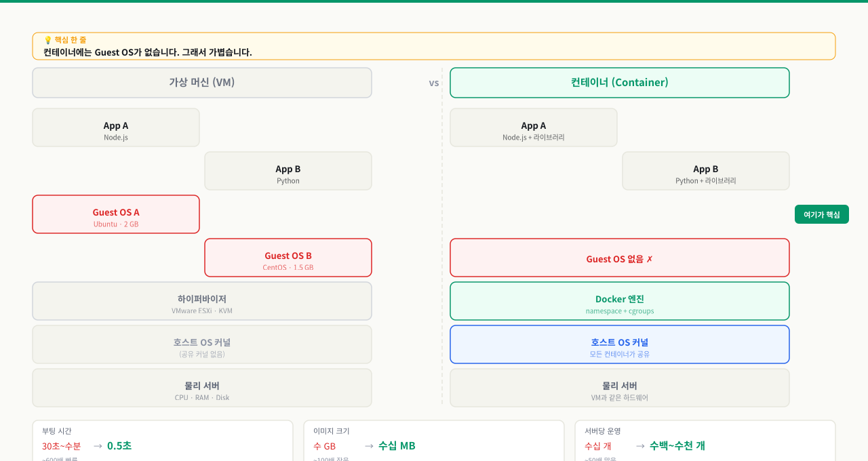This screenshot has height=461, width=868.
Task: Click the VM App A Node.js box
Action: 116,127
